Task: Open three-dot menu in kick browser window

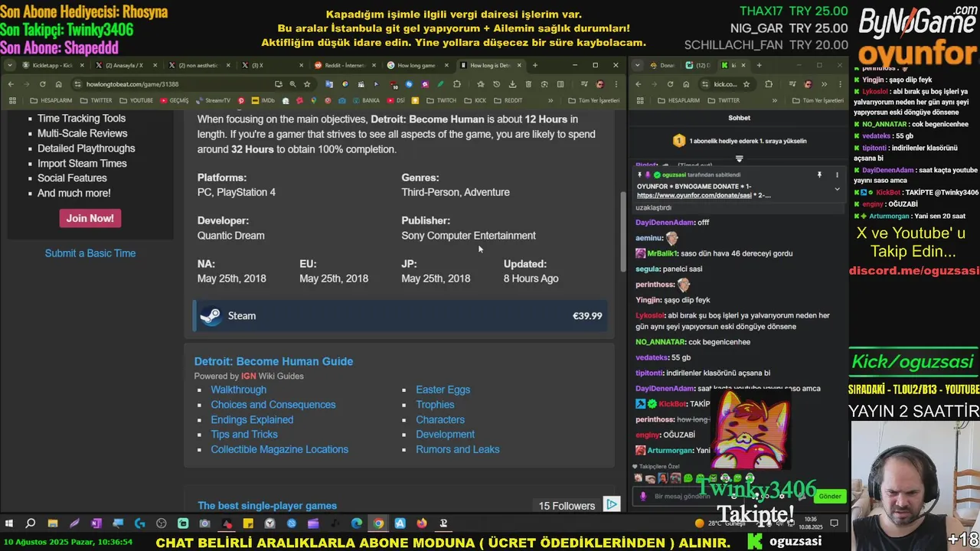Action: [x=841, y=84]
